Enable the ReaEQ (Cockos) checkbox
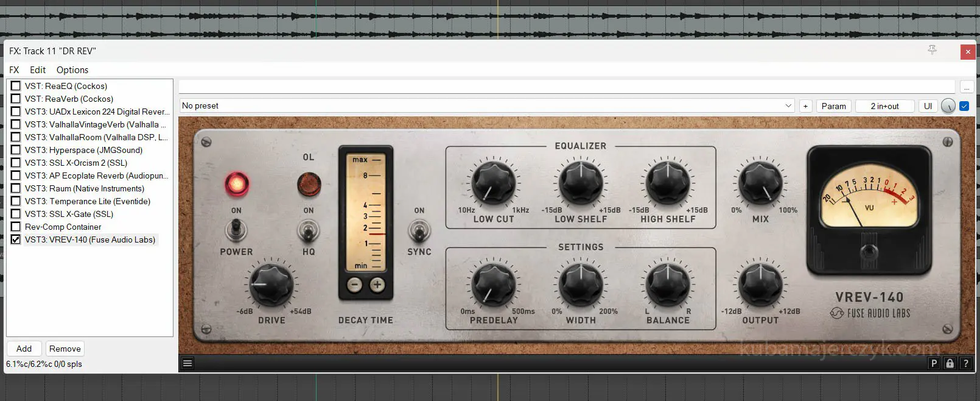Screen dimensions: 980x401 tap(16, 86)
